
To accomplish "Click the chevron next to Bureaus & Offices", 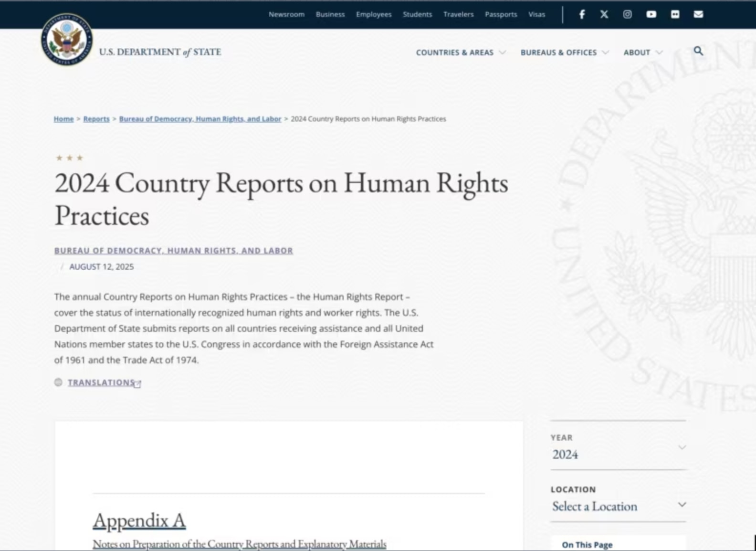I will click(605, 52).
